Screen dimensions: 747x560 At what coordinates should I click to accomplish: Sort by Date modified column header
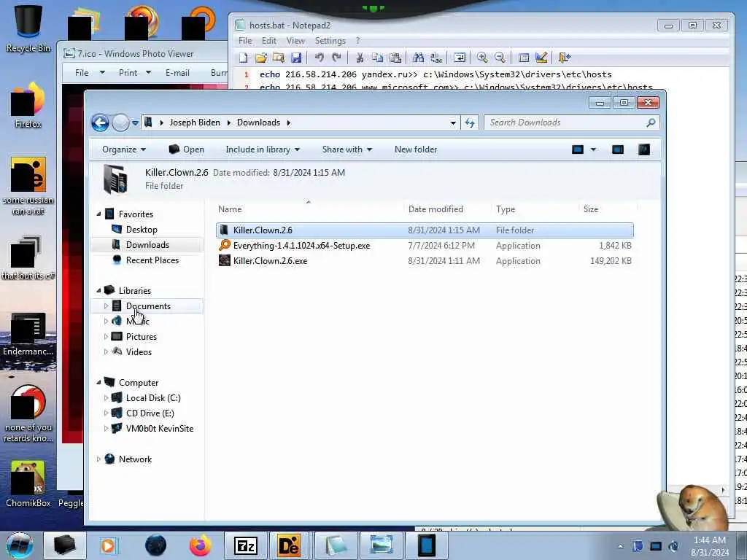(436, 209)
